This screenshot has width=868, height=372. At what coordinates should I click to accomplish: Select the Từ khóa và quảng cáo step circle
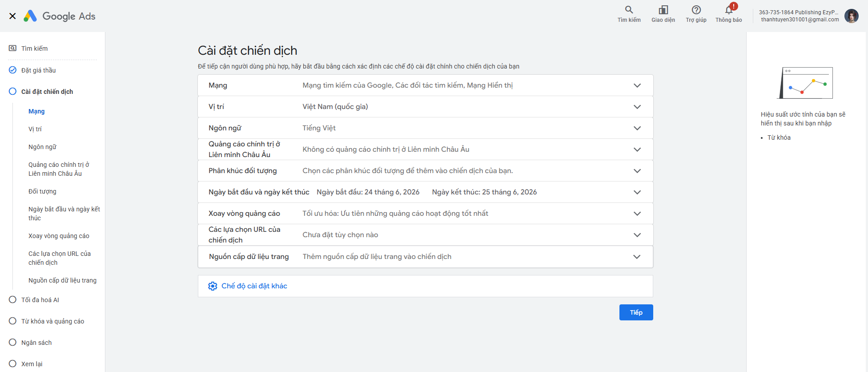click(12, 321)
